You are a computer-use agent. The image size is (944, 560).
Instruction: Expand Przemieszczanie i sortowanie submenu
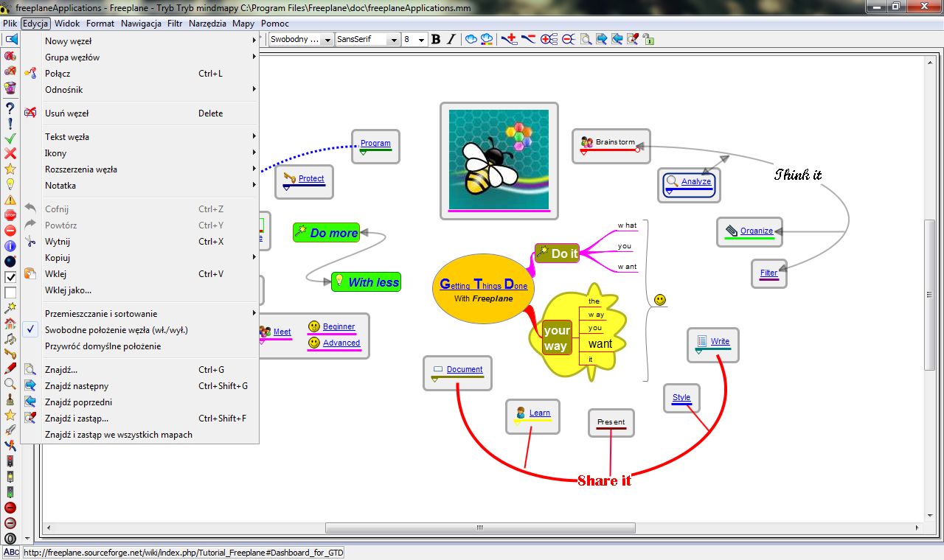(x=140, y=314)
